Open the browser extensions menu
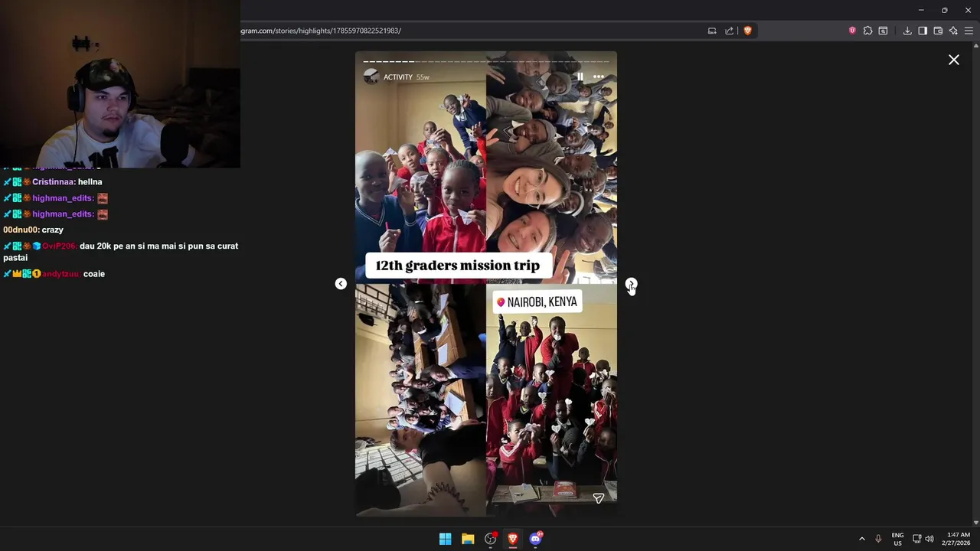Screen dimensions: 980x551 coord(867,31)
